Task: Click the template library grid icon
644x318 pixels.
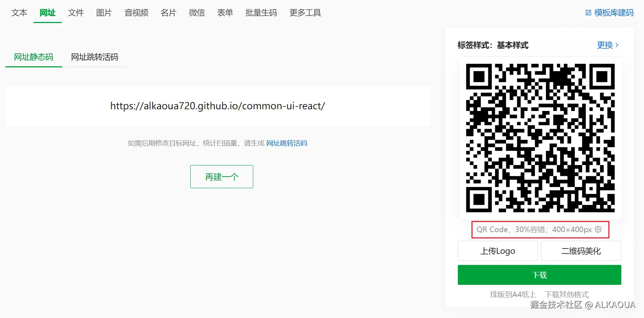Action: 588,13
